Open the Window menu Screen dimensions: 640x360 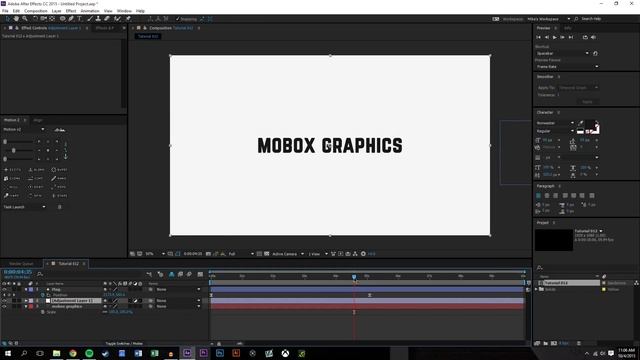(x=124, y=11)
